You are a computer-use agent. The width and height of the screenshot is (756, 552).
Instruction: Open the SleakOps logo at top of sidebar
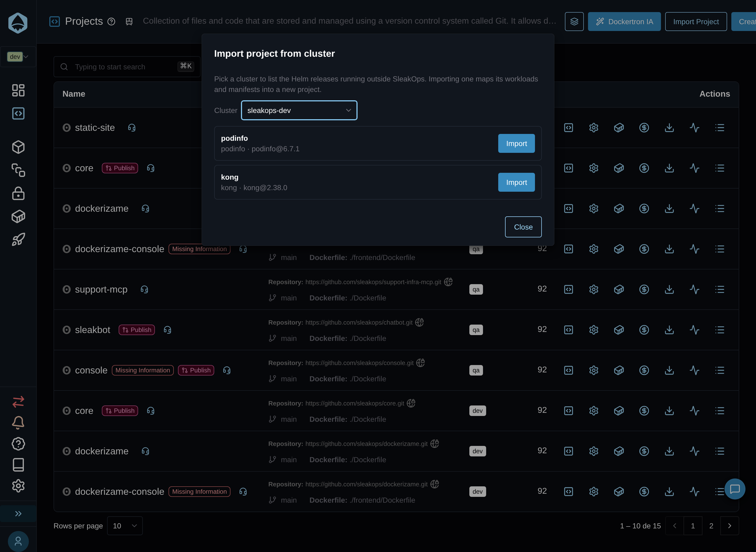click(x=18, y=23)
